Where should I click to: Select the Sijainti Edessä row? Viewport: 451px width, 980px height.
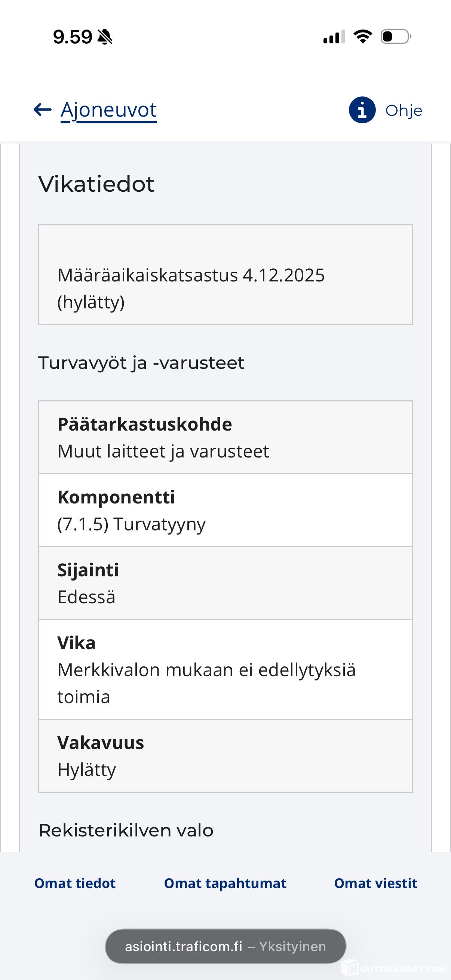point(225,583)
